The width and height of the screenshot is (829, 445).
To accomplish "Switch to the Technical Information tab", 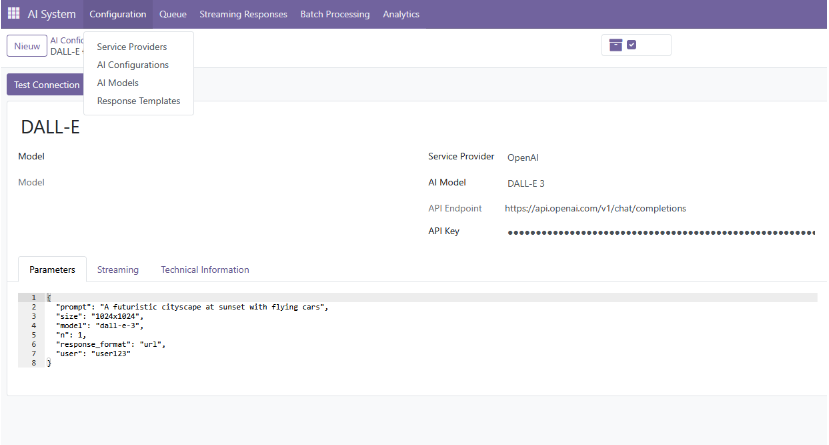I will tap(205, 270).
